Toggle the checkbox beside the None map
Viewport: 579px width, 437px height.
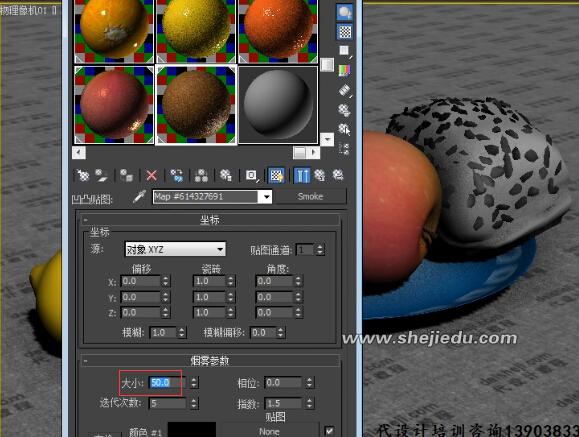click(x=329, y=431)
